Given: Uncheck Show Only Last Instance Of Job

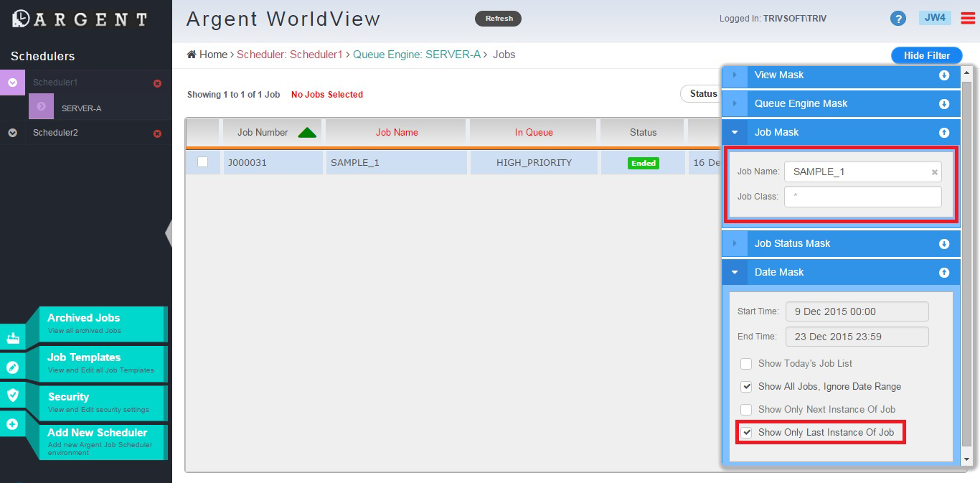Looking at the screenshot, I should pos(746,433).
